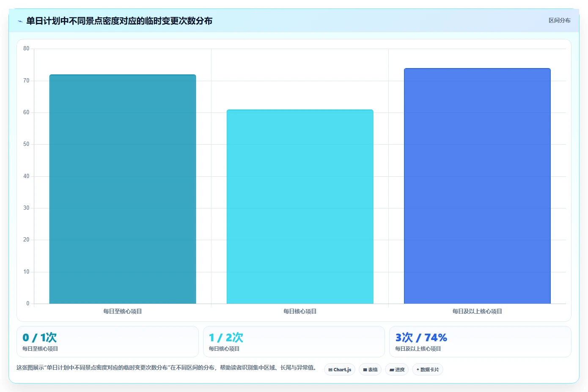This screenshot has height=392, width=588.
Task: Click y-axis tick label 0
Action: (28, 304)
